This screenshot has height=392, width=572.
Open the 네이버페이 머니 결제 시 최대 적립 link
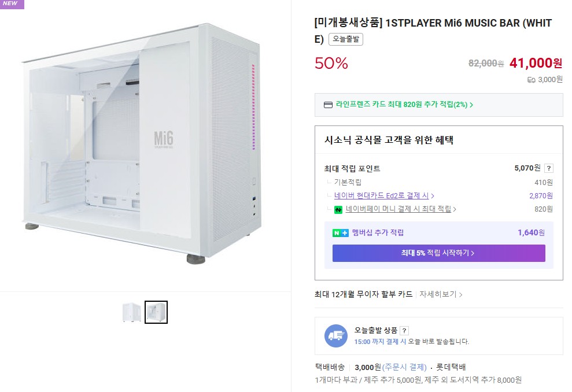coord(398,209)
